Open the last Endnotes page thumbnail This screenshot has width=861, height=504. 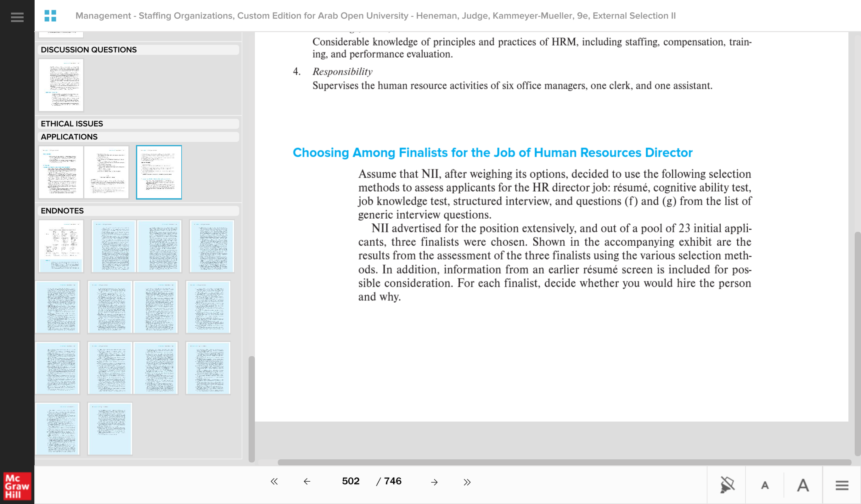110,428
